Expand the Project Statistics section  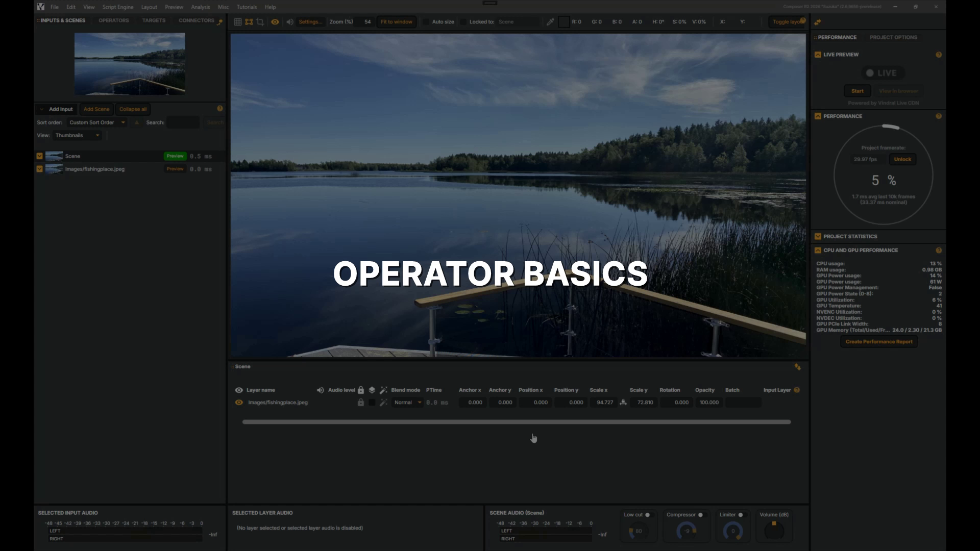[818, 237]
